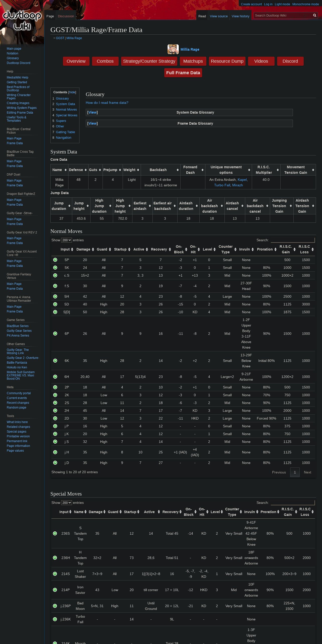
Task: Open the Matchups section button
Action: coord(193,61)
